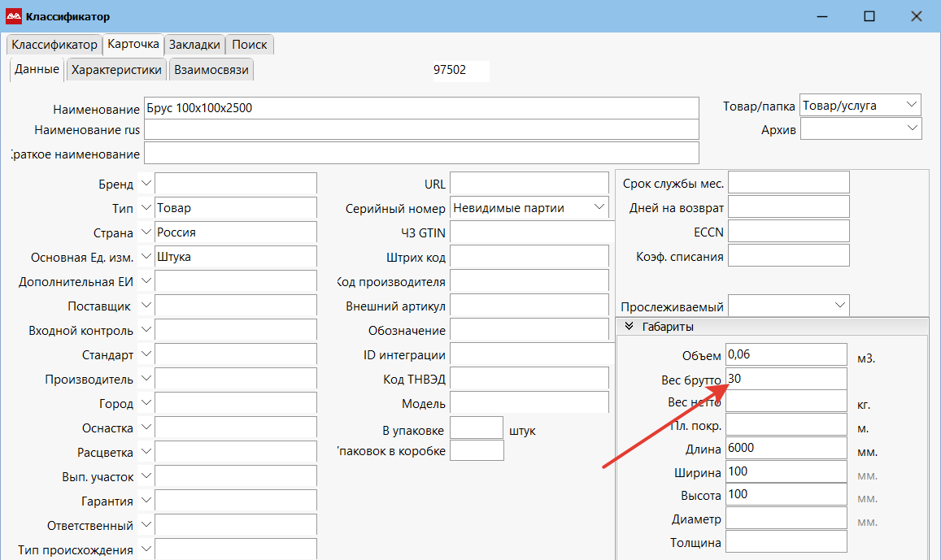Viewport: 941px width, 560px height.
Task: Click the Упаковок в коробке field
Action: (x=477, y=450)
